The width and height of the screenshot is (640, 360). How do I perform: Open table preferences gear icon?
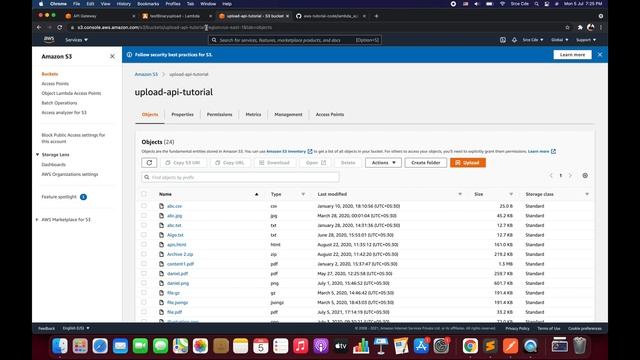point(585,176)
